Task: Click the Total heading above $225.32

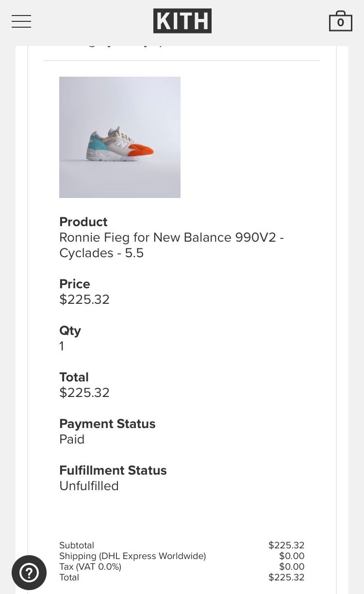Action: 74,377
